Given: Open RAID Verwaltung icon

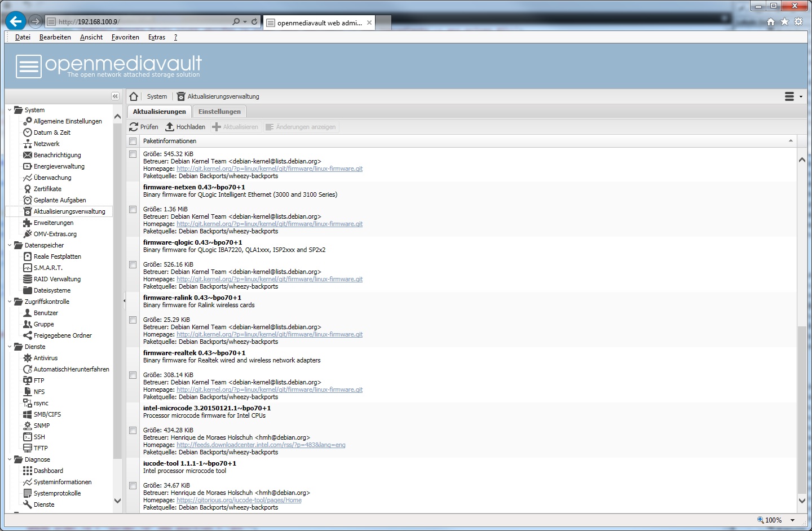Looking at the screenshot, I should [27, 279].
